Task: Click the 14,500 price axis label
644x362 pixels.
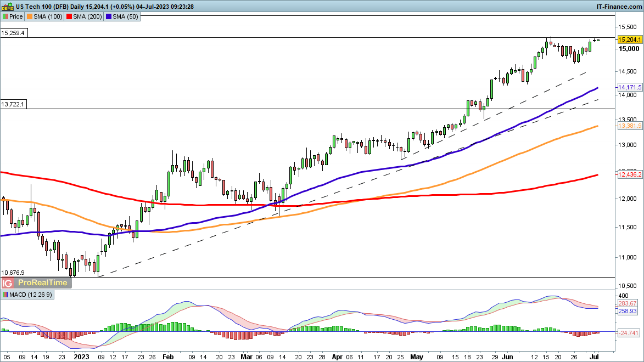Action: (628, 71)
